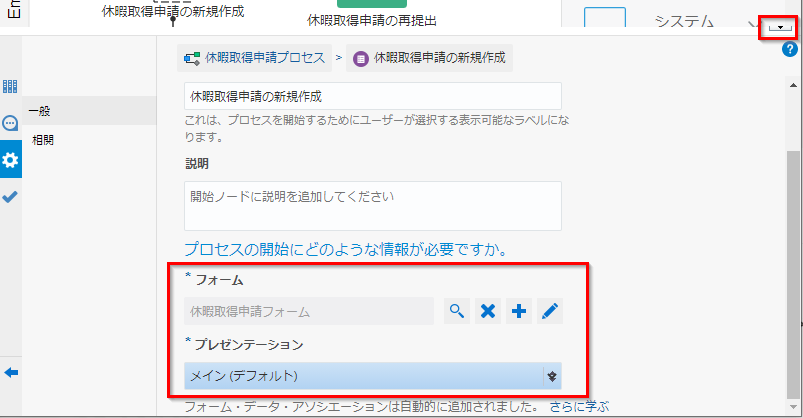803x418 pixels.
Task: Open the help question mark icon
Action: pos(789,50)
